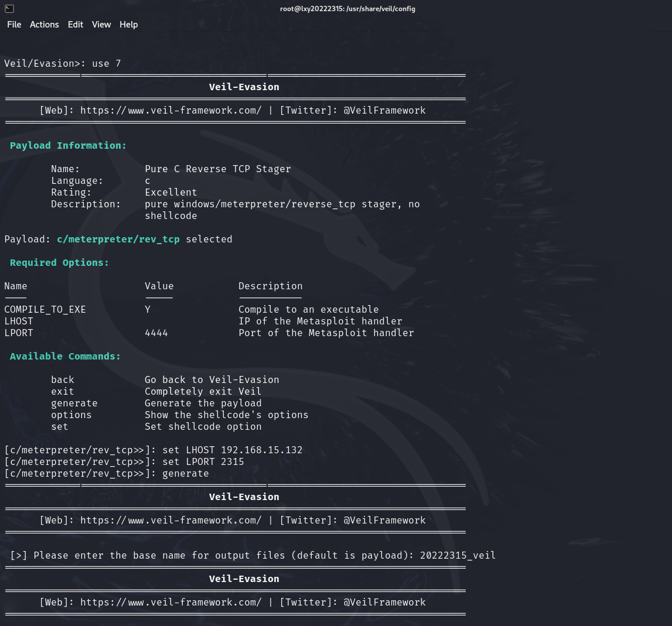The width and height of the screenshot is (672, 626).
Task: Click the bottom @VeilFramework Twitter handle
Action: (x=384, y=603)
